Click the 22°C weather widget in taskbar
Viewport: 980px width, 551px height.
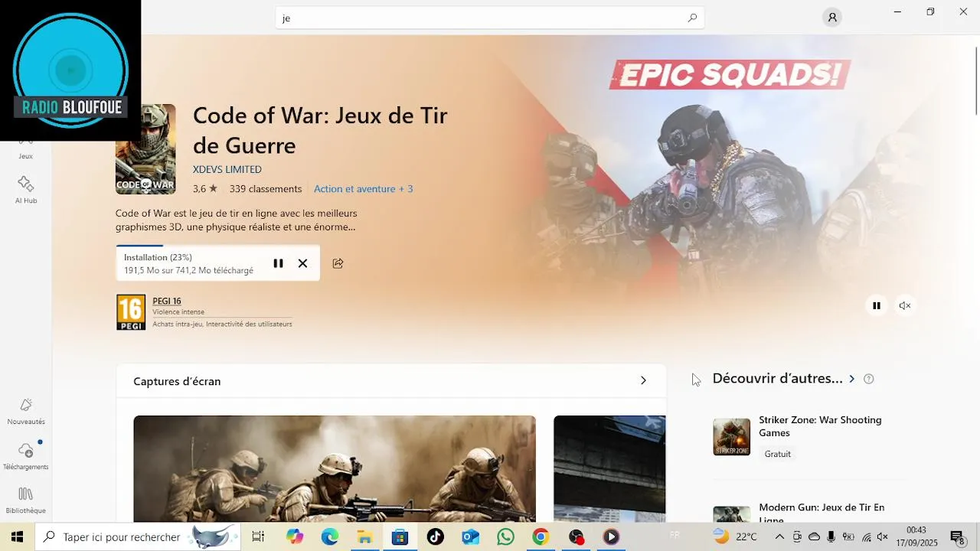coord(735,536)
